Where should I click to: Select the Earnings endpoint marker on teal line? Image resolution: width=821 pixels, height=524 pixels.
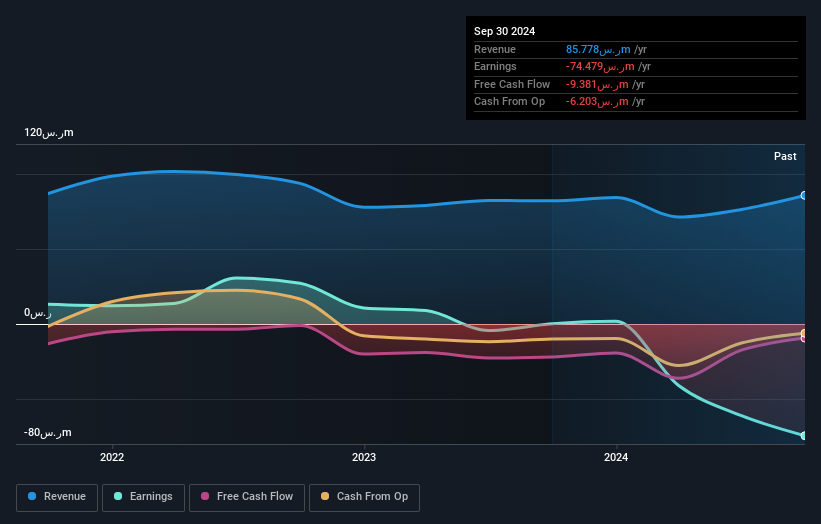(x=804, y=436)
